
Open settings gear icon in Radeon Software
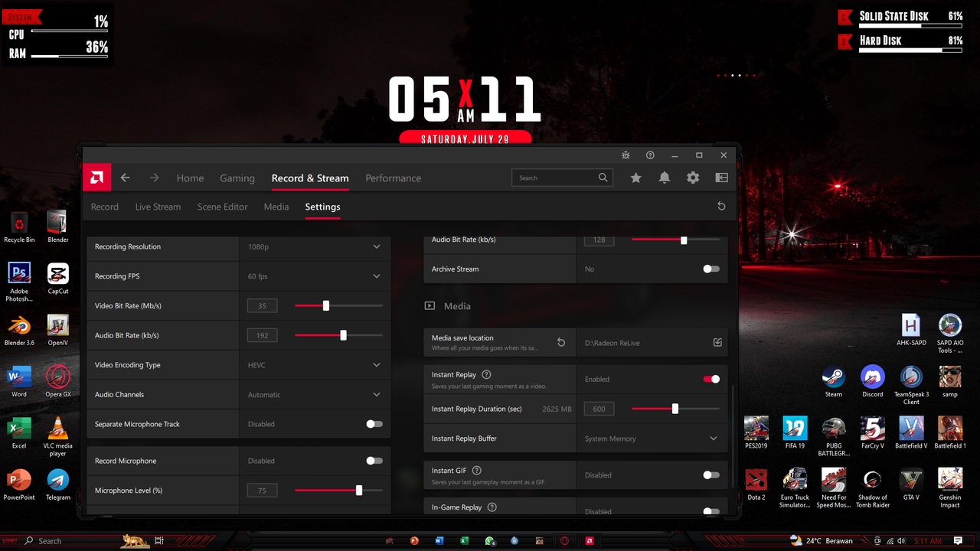693,178
